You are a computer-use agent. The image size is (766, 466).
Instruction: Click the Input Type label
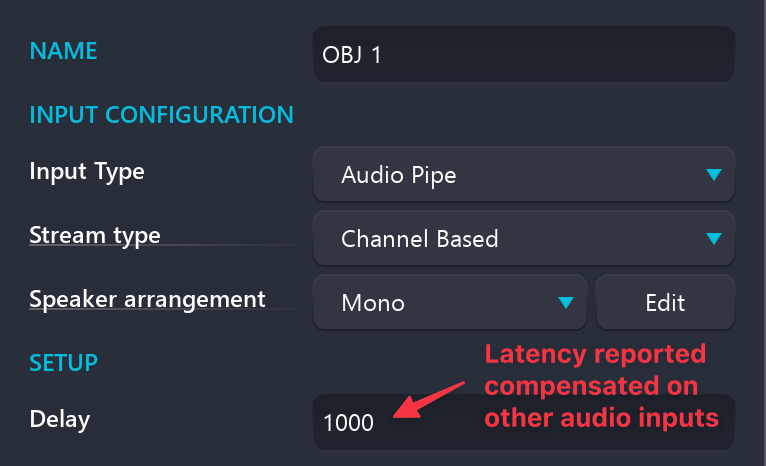pyautogui.click(x=87, y=171)
